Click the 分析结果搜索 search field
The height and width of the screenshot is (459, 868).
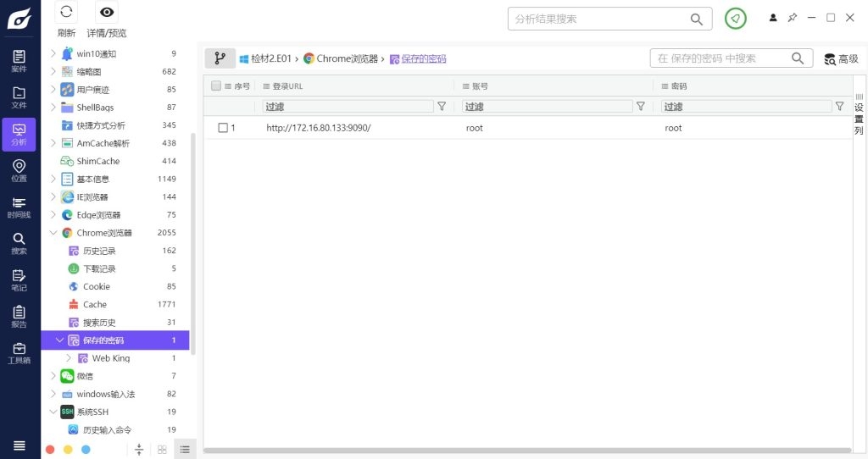[600, 19]
